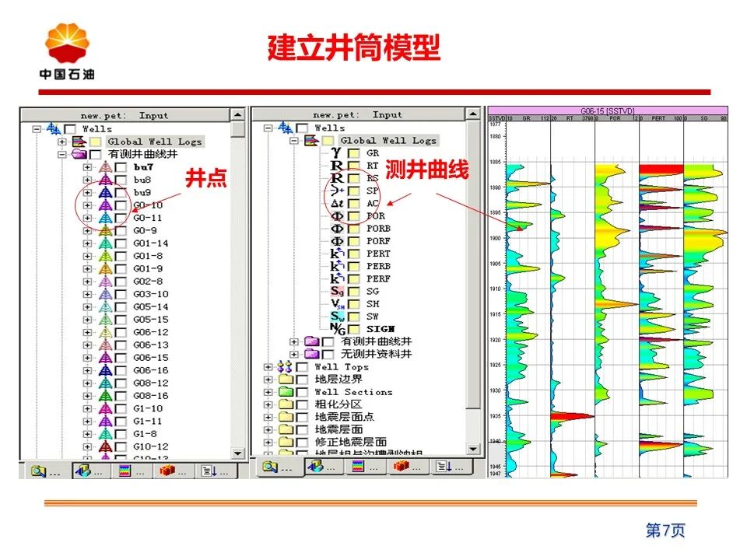Click the Wells derrick icon in left panel
The width and height of the screenshot is (747, 560).
tap(54, 128)
